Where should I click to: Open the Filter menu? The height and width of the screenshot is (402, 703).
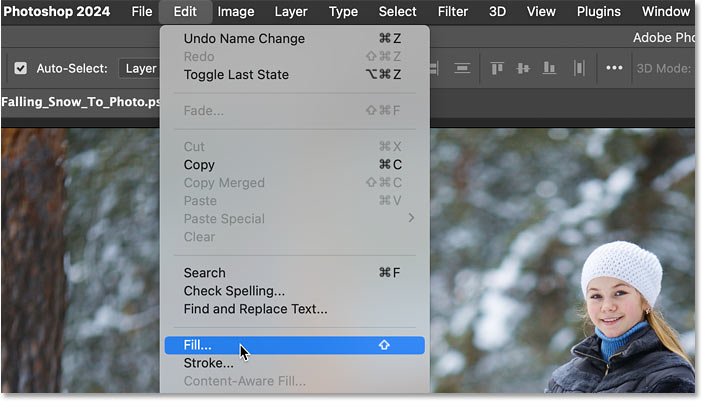click(453, 12)
